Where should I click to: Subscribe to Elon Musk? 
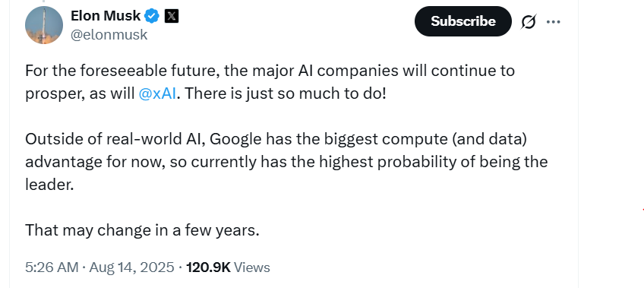coord(463,21)
